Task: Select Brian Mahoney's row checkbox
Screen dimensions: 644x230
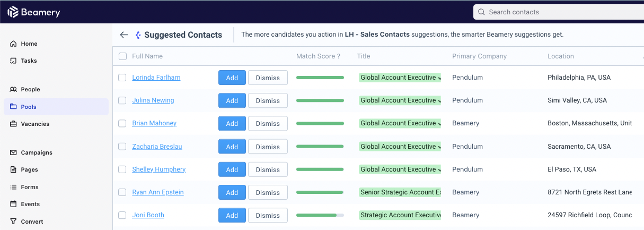Action: pos(122,123)
